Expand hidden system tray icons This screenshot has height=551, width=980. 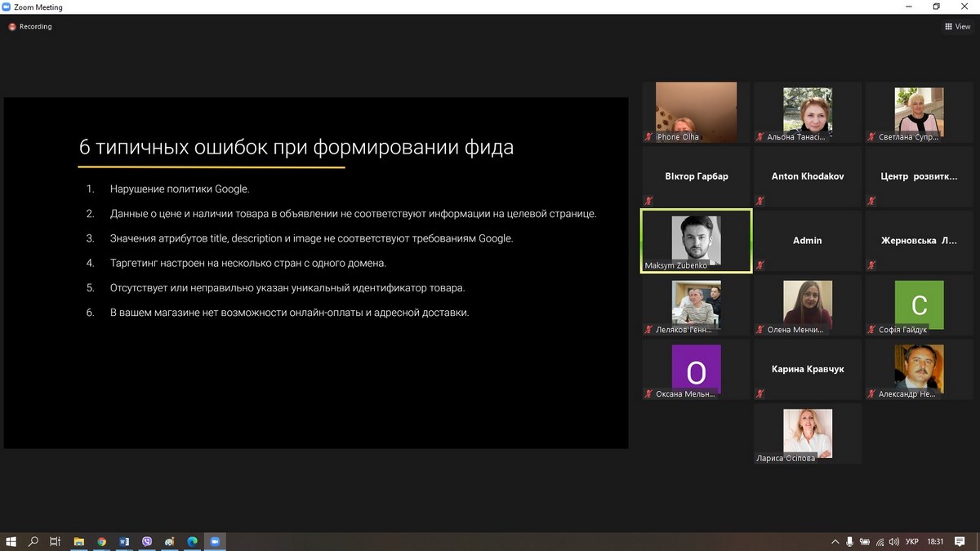835,541
